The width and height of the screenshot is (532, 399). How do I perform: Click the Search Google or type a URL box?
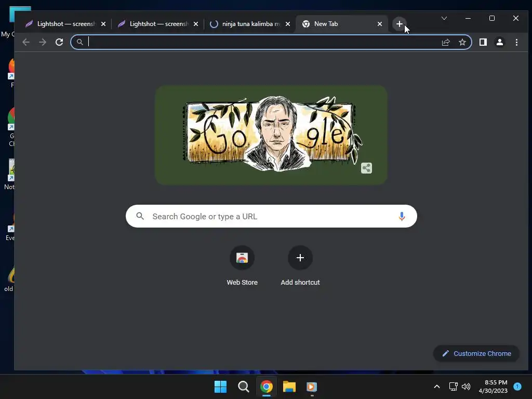point(271,216)
